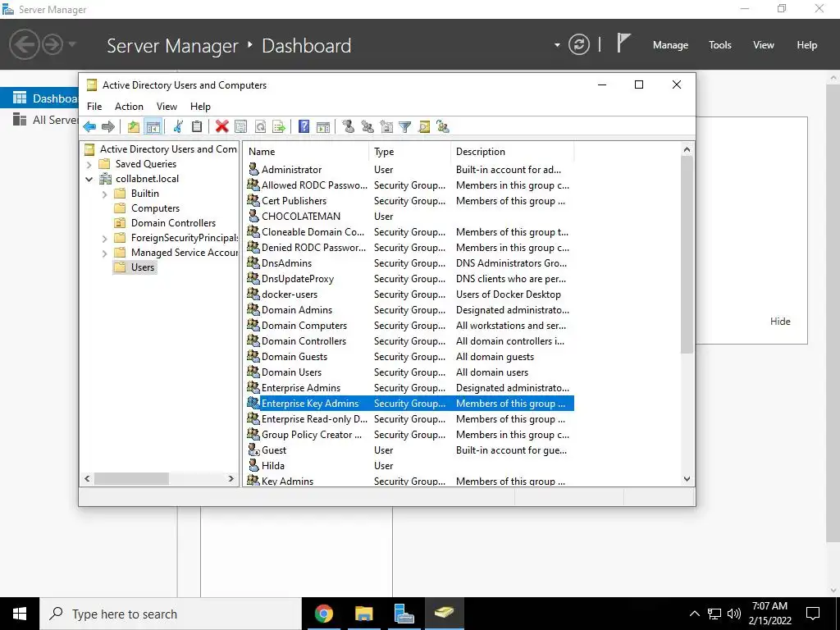The image size is (840, 630).
Task: Open the File menu in ADUC
Action: tap(94, 107)
